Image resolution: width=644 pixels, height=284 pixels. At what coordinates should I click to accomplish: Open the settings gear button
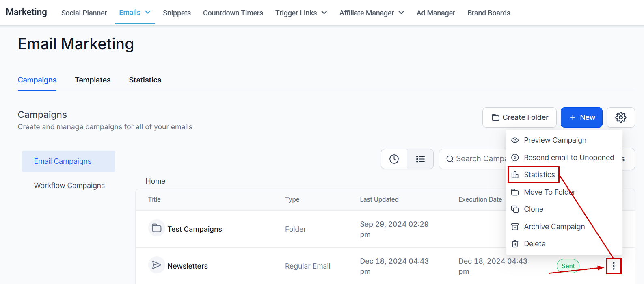tap(620, 117)
